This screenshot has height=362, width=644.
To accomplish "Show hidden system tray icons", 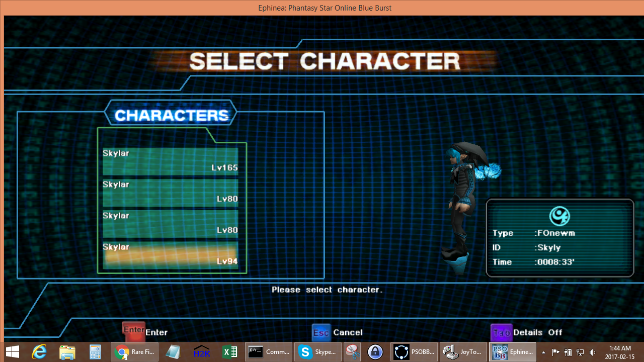I will [x=543, y=352].
